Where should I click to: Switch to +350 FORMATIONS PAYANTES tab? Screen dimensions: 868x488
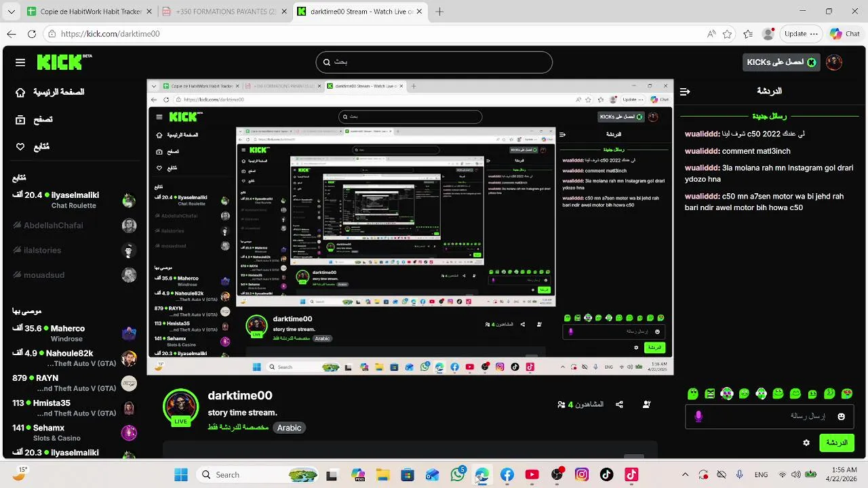tap(226, 12)
